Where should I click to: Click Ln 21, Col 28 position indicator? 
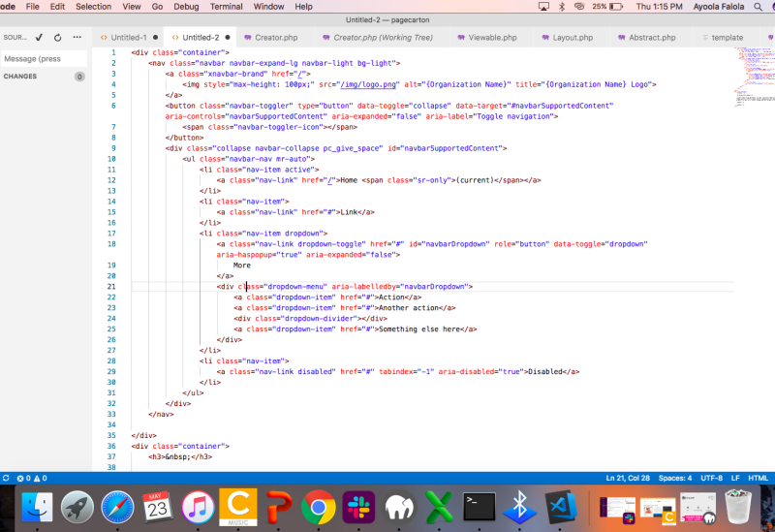(628, 478)
